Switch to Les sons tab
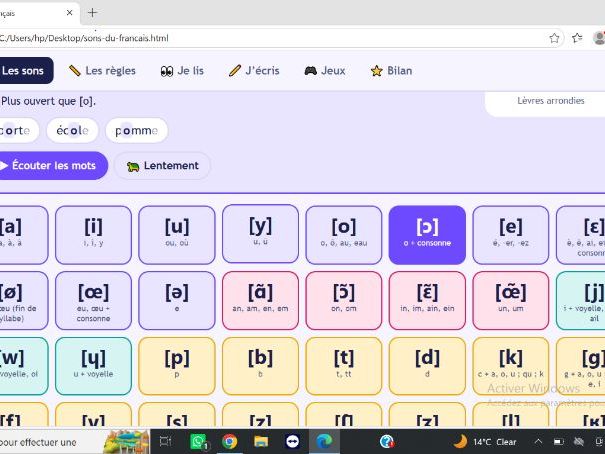The height and width of the screenshot is (454, 605). (x=25, y=71)
